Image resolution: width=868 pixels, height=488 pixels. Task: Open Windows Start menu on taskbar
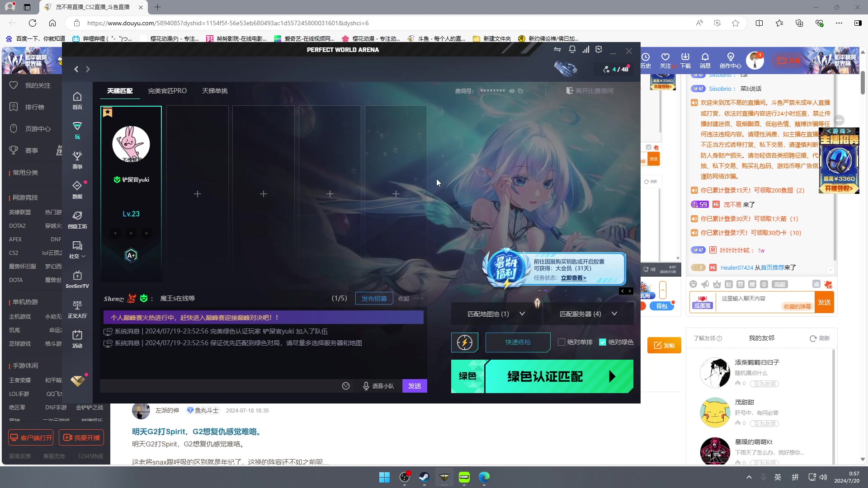coord(385,477)
